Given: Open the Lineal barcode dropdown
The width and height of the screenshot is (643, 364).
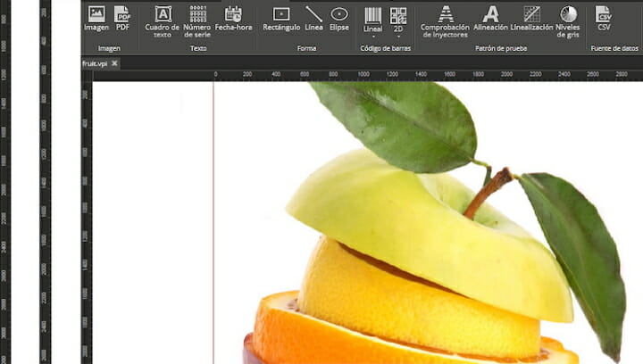Looking at the screenshot, I should click(x=372, y=22).
